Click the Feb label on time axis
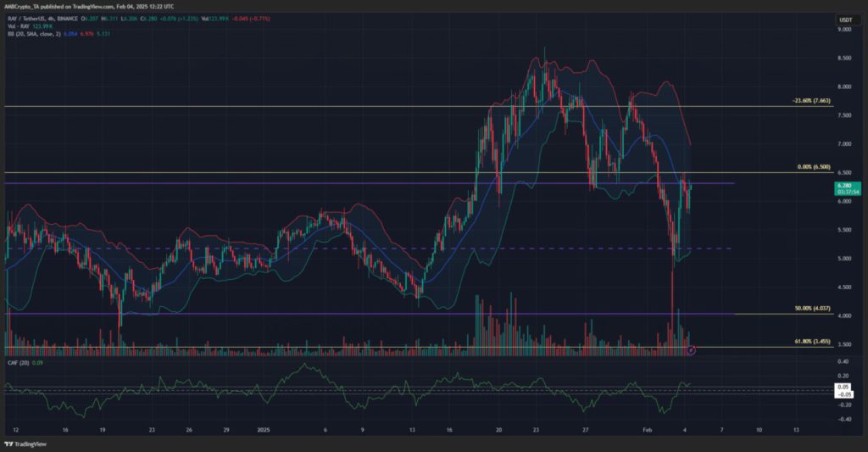868x452 pixels. [x=647, y=430]
